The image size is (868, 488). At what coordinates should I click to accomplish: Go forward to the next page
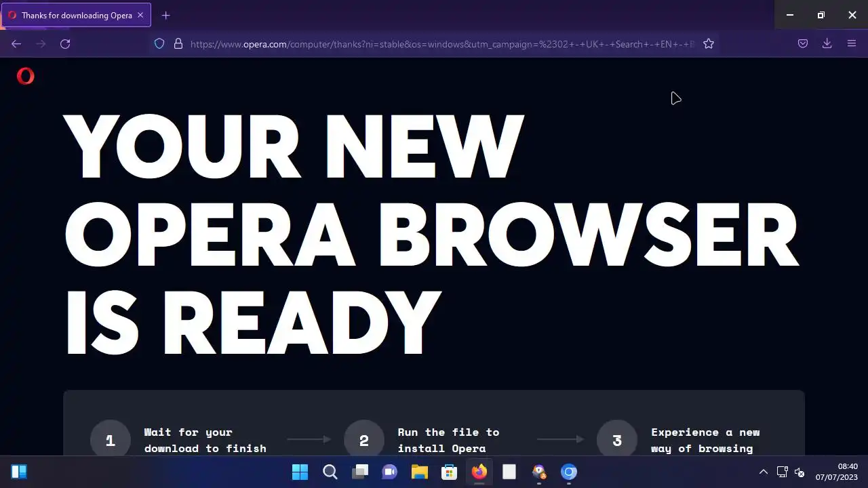41,43
